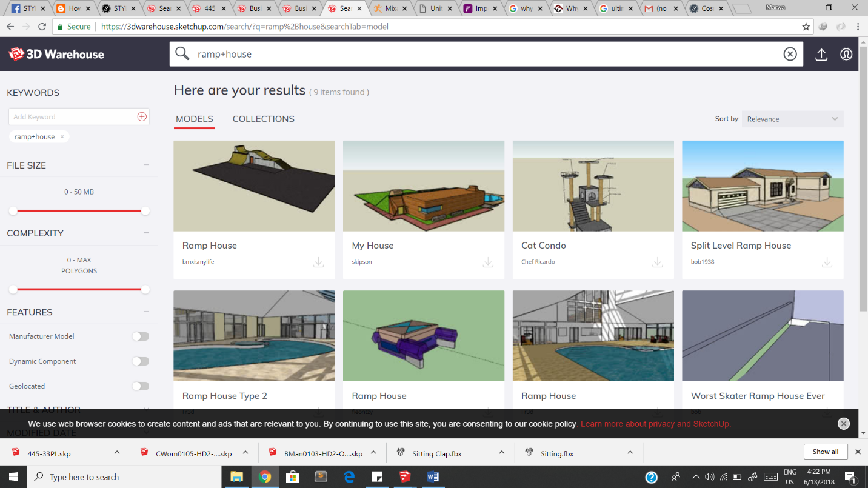Open Learn more about privacy link
Image resolution: width=868 pixels, height=488 pixels.
656,424
